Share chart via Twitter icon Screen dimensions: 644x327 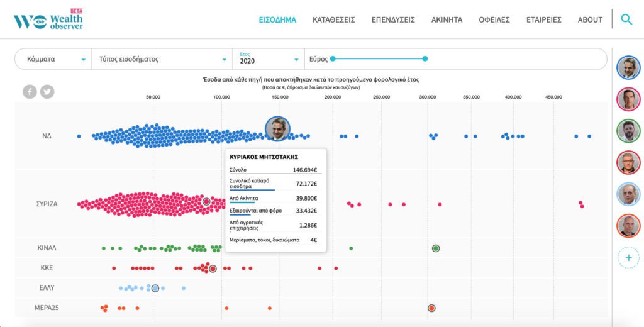(47, 92)
